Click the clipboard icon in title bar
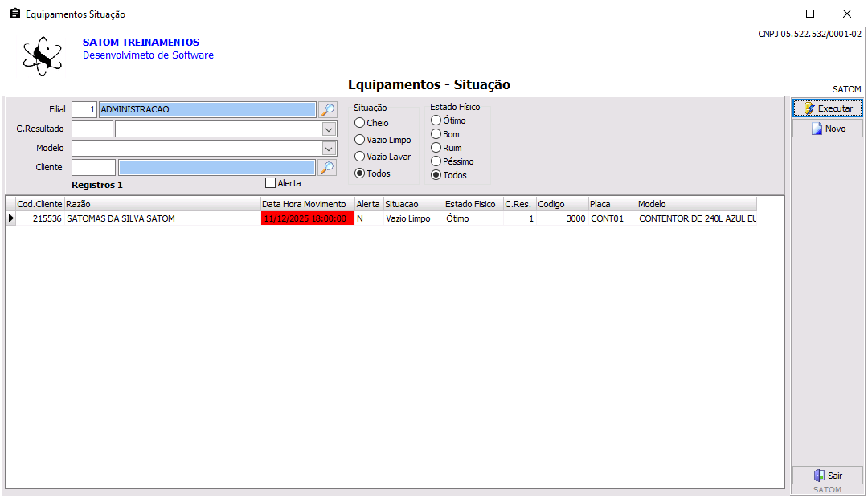The image size is (868, 498). point(14,14)
